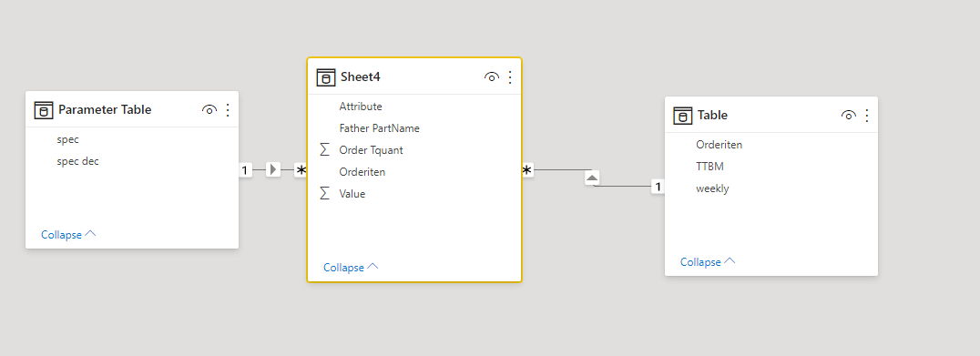Open more options for Sheet4
This screenshot has height=356, width=980.
tap(510, 77)
